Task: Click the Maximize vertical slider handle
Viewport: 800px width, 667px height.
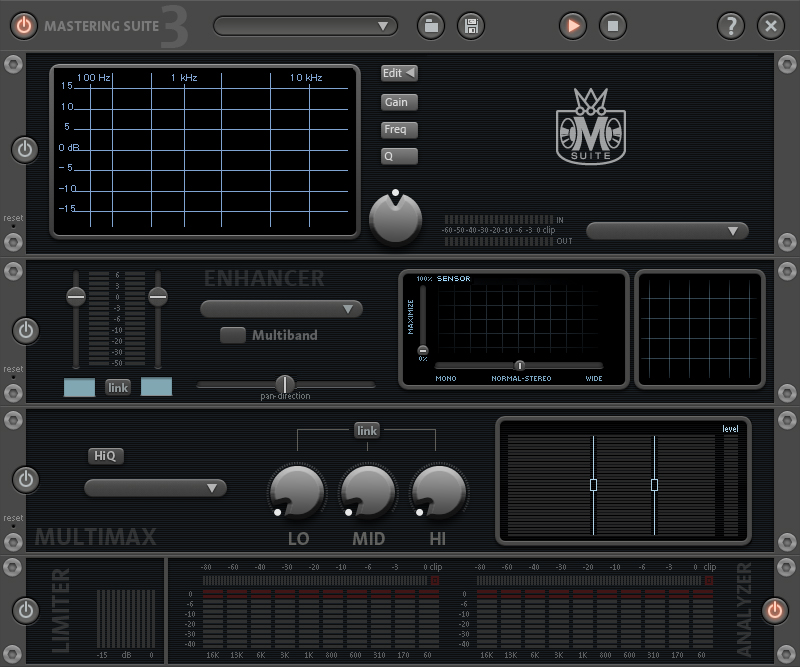Action: (423, 351)
